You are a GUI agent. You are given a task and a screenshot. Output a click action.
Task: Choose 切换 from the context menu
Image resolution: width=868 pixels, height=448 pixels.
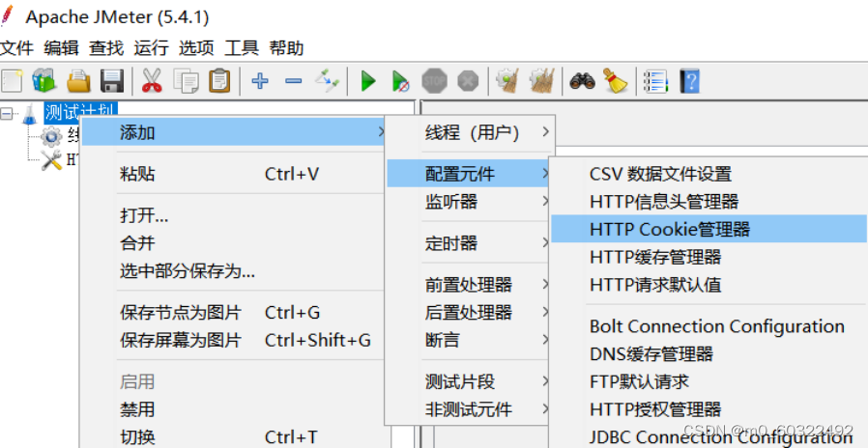click(233, 437)
